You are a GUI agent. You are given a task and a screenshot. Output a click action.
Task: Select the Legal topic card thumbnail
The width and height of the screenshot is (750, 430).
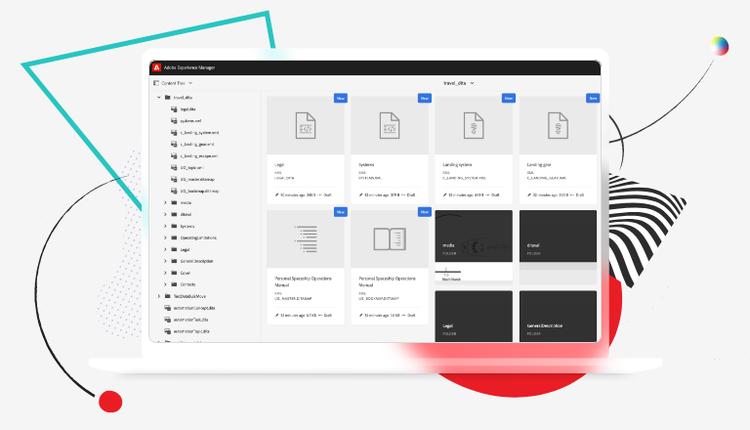(305, 125)
